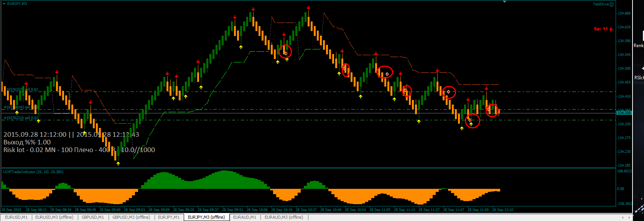Click indicator scale value 0.00
The image size is (644, 221).
[x=620, y=189]
